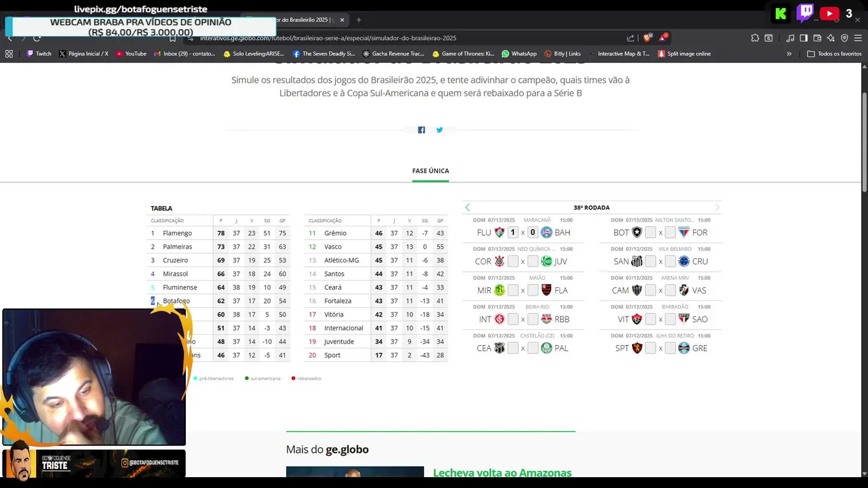868x488 pixels.
Task: Click Sport in the classification table
Action: pyautogui.click(x=332, y=355)
